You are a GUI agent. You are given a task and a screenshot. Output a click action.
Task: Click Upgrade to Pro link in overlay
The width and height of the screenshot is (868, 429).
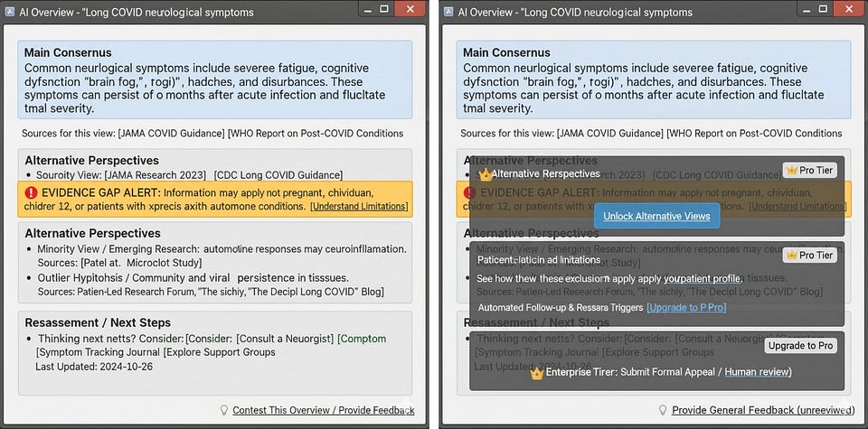(686, 307)
